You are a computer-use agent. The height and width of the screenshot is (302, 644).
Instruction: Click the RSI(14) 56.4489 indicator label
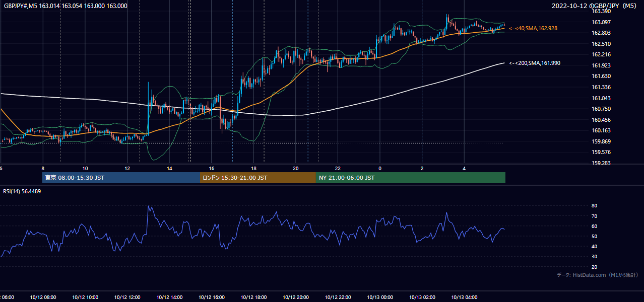coord(22,191)
